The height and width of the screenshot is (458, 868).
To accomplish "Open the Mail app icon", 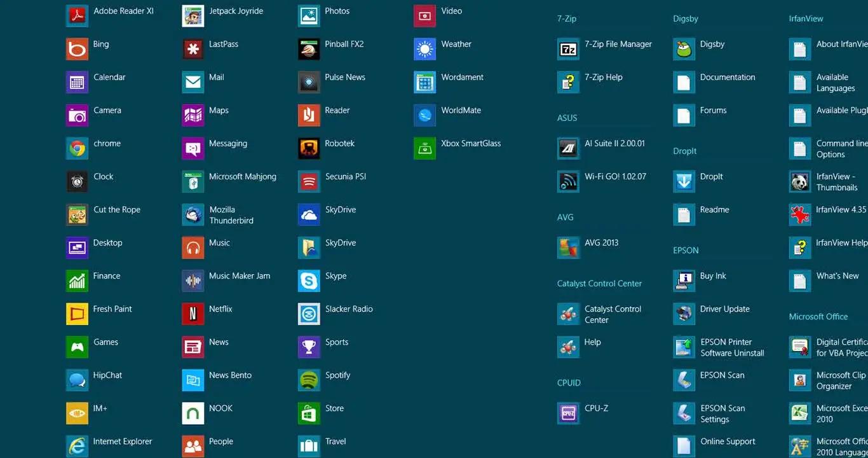I will point(193,82).
